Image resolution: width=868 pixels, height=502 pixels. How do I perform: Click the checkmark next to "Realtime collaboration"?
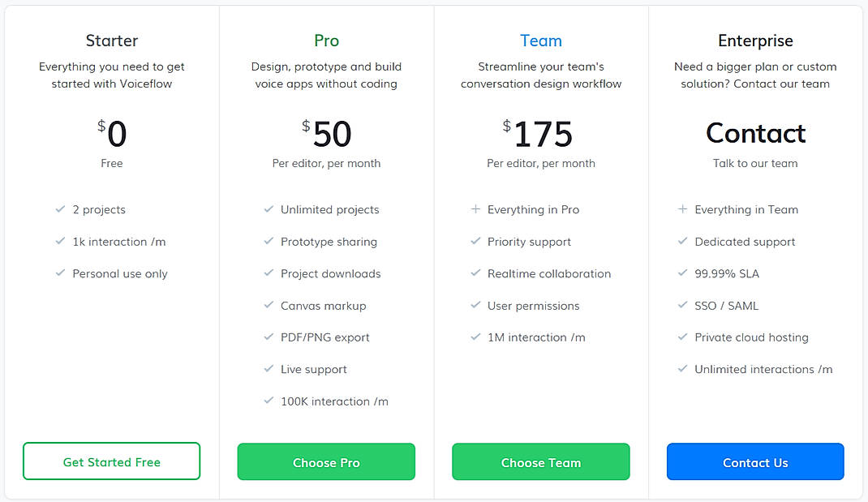click(475, 273)
